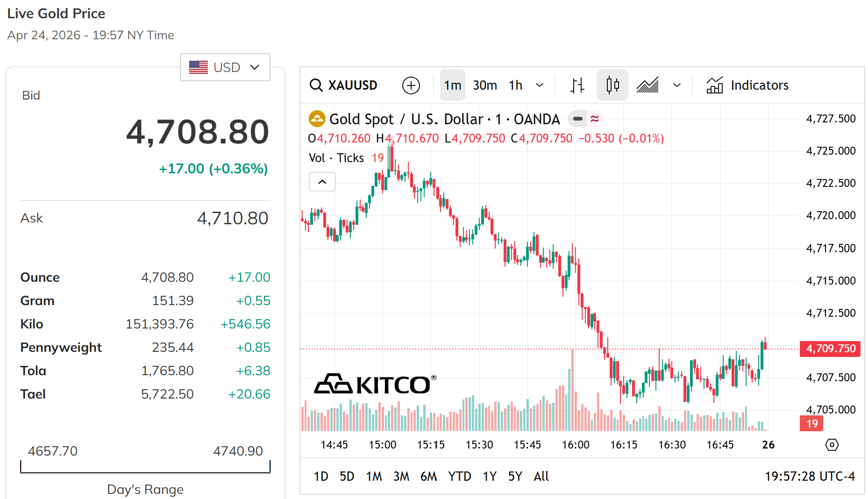Viewport: 868px width, 499px height.
Task: Select the 1D date range
Action: point(321,476)
